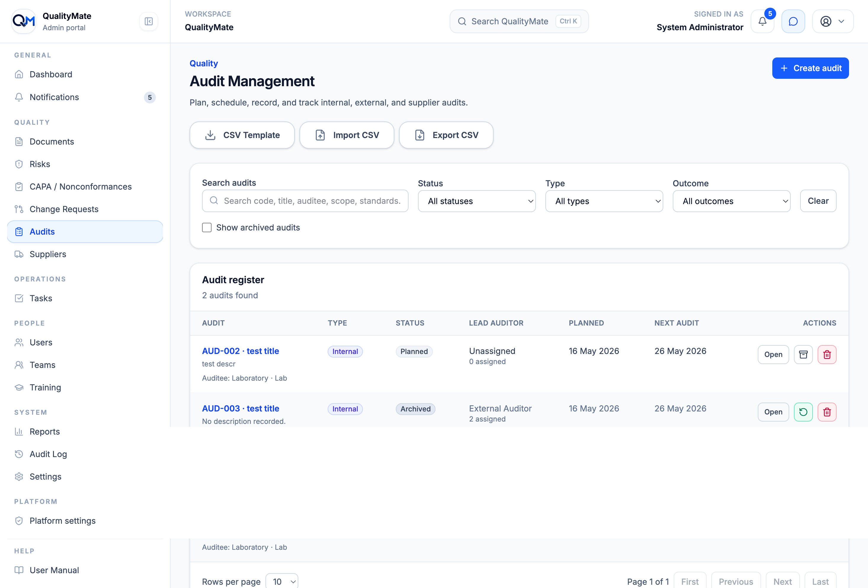Open Users page

coord(85,342)
